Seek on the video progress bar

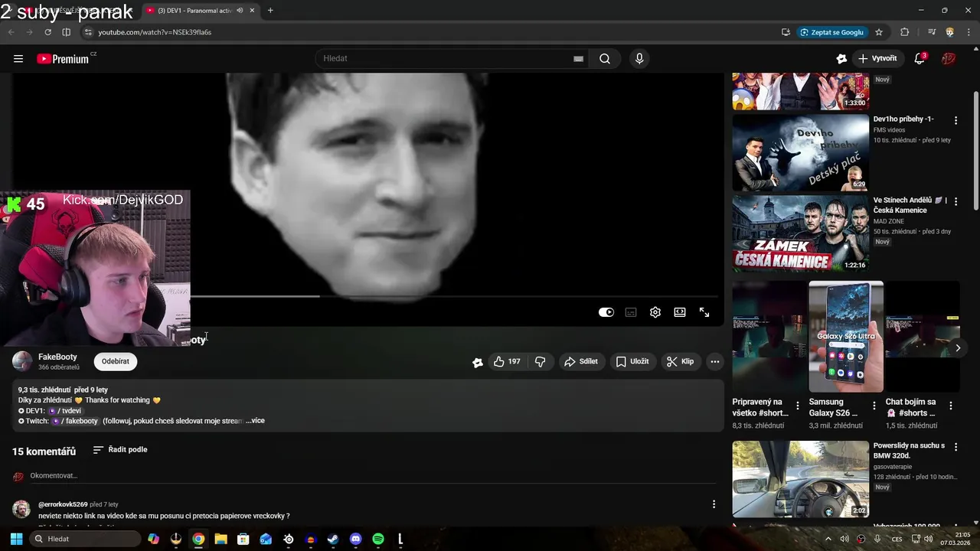pos(454,296)
